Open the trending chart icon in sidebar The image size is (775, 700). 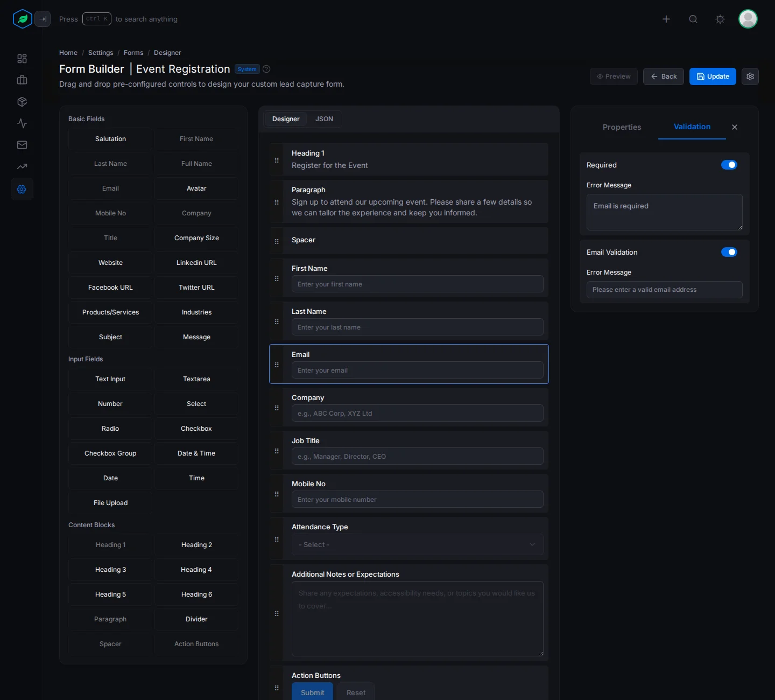[22, 166]
